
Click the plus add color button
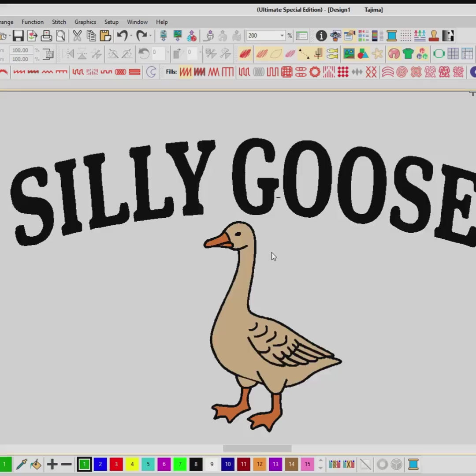[x=52, y=464]
